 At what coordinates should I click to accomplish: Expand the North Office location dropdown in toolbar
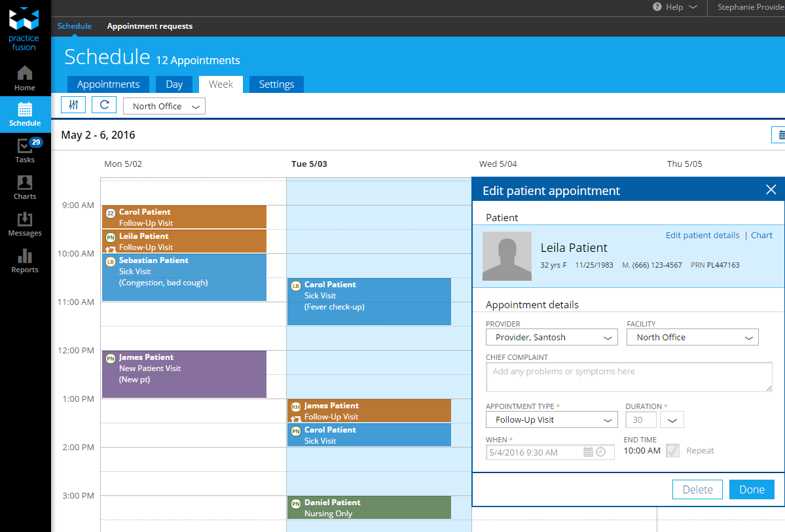click(164, 106)
